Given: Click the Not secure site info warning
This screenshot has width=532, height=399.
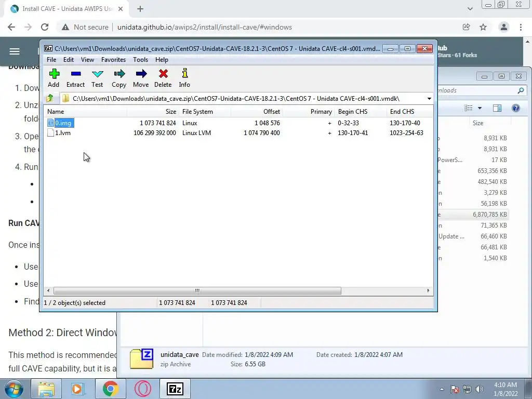Looking at the screenshot, I should point(85,27).
